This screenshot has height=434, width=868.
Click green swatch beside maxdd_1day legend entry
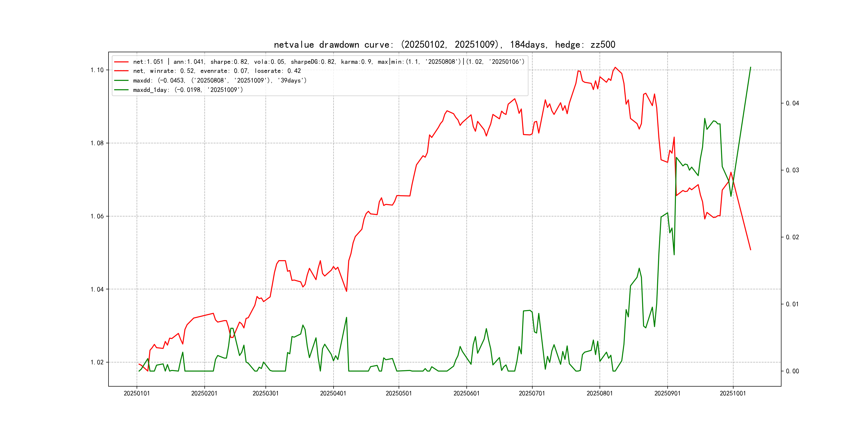[x=121, y=90]
